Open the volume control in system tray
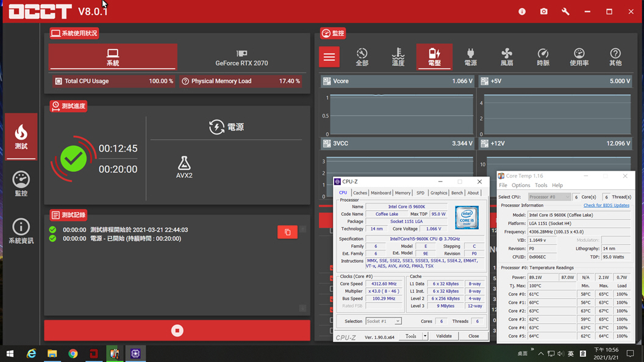 [x=560, y=353]
